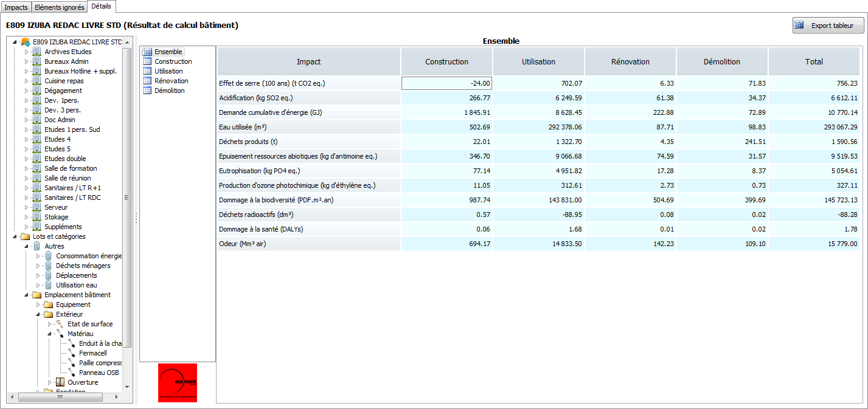Image resolution: width=868 pixels, height=409 pixels.
Task: Click the tree vertical scrollbar thumb
Action: (127, 198)
